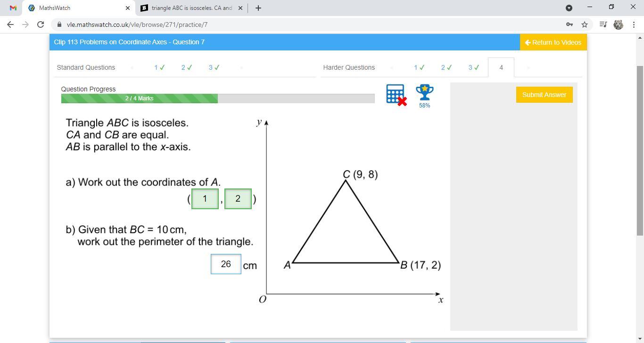Image resolution: width=644 pixels, height=343 pixels.
Task: Click the browser back arrow
Action: click(x=10, y=24)
